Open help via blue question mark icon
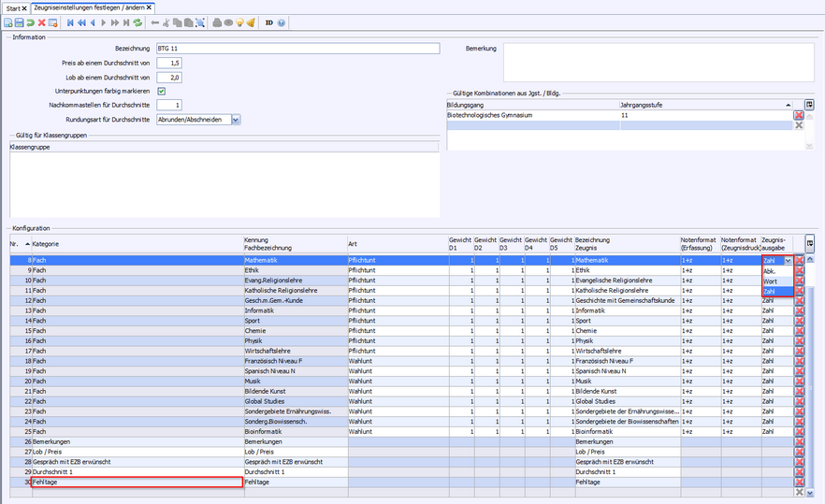 click(x=282, y=22)
